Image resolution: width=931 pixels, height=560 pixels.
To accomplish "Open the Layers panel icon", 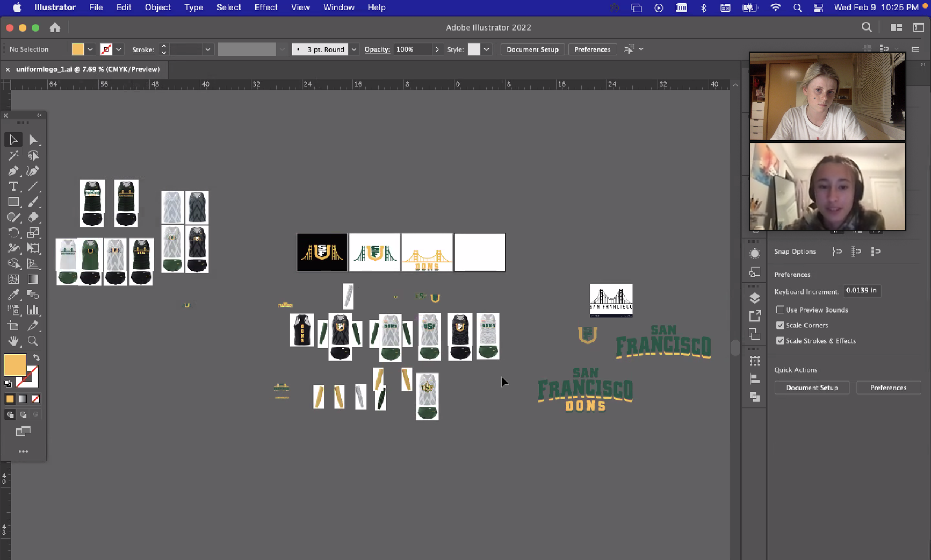I will (754, 298).
